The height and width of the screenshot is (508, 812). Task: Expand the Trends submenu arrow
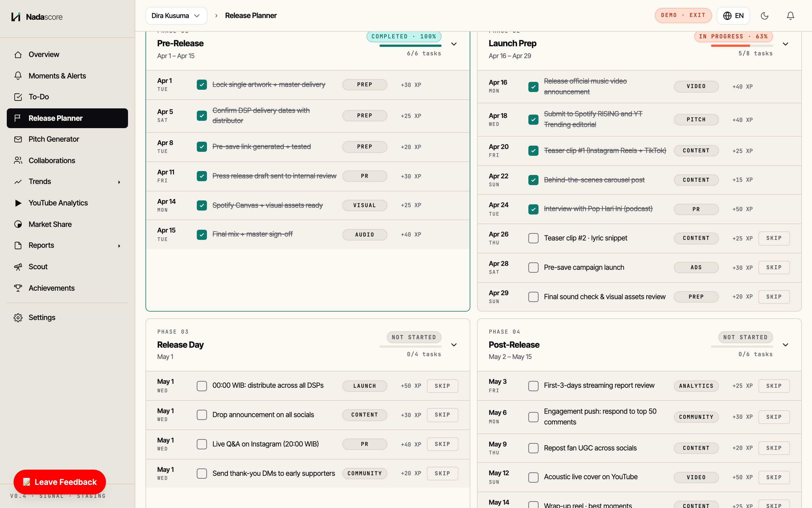pyautogui.click(x=119, y=182)
